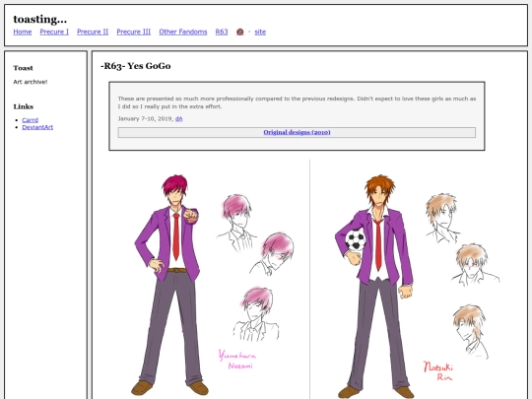Navigate to Other Fandoms
Viewport: 532px width, 399px height.
[183, 32]
